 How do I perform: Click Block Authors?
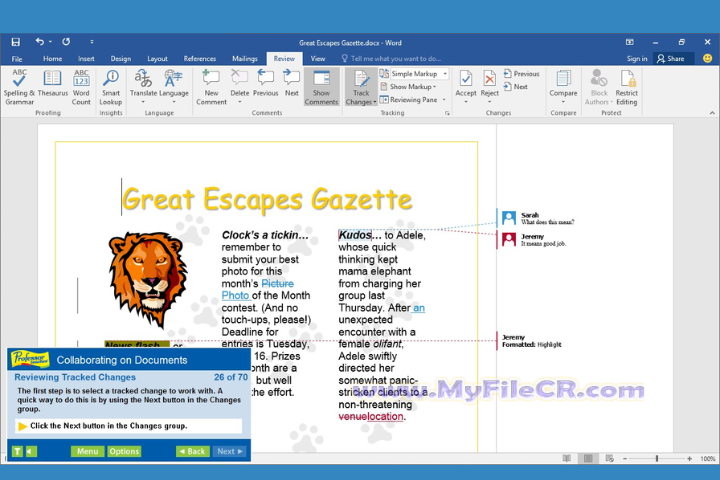point(599,87)
